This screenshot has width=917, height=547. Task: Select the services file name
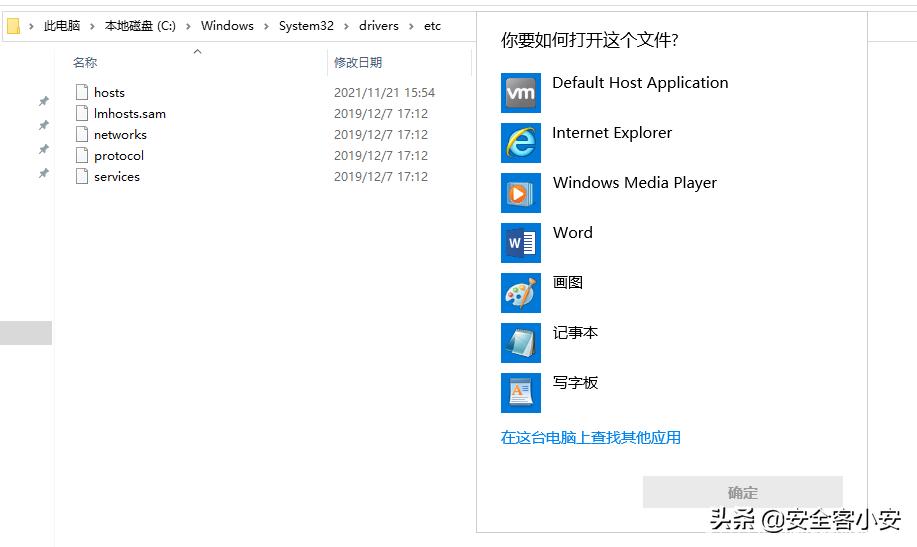(x=117, y=177)
